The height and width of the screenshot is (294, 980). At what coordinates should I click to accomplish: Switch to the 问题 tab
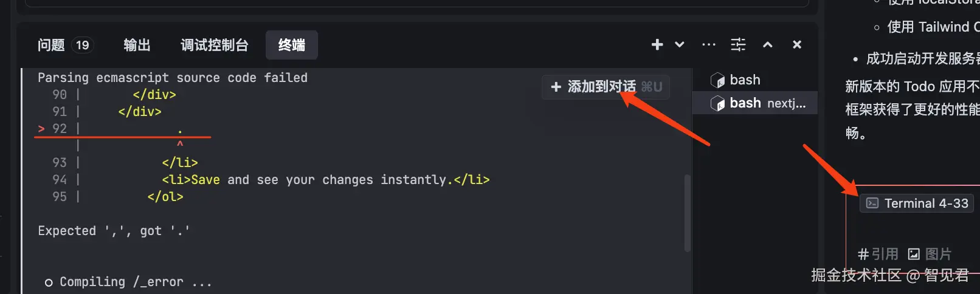pyautogui.click(x=51, y=45)
